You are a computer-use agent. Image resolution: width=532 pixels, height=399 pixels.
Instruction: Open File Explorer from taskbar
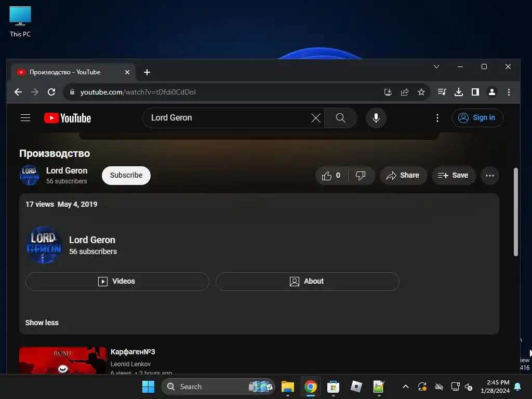(x=288, y=387)
